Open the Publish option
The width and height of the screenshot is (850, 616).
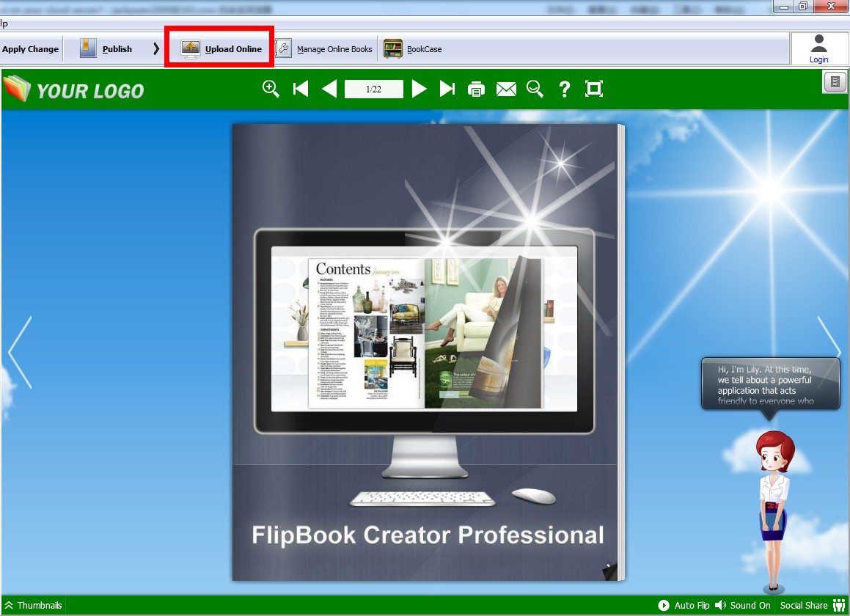tap(117, 49)
